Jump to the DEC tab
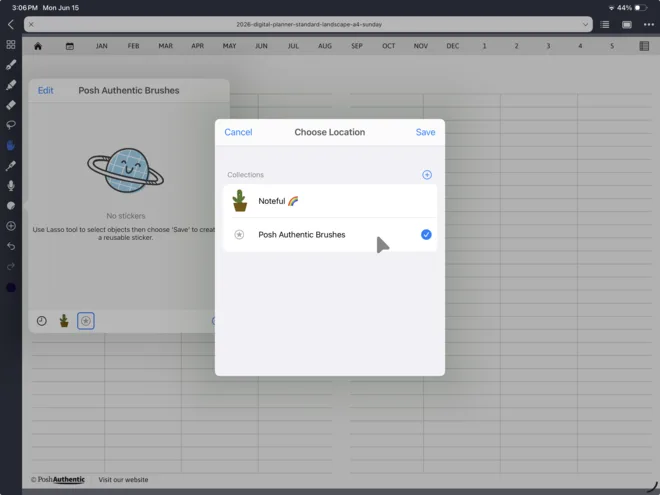 click(x=452, y=46)
